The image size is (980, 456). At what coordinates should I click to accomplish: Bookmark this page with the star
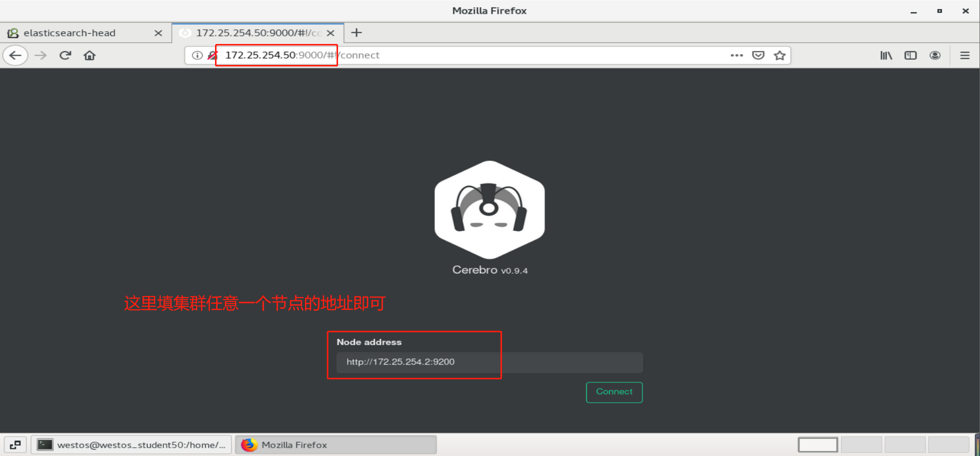point(779,55)
